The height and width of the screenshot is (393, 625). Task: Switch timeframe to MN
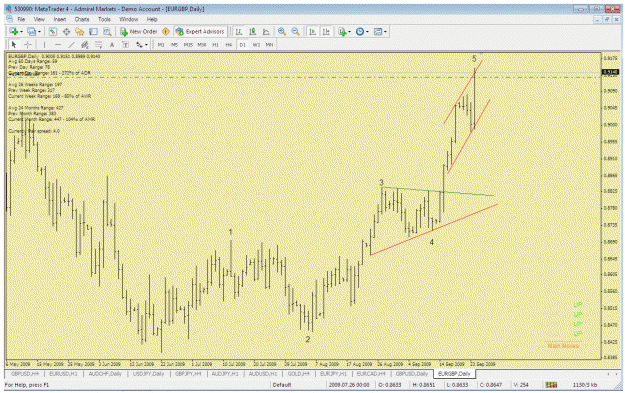point(269,45)
